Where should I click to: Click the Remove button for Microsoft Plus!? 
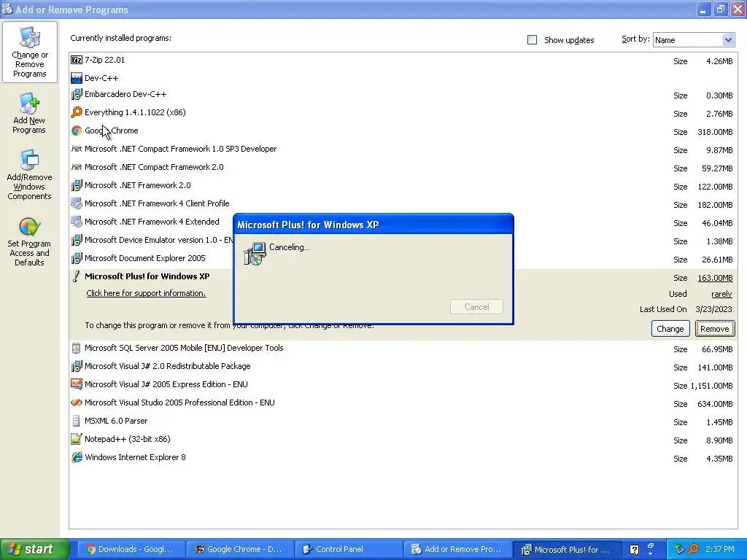coord(715,329)
